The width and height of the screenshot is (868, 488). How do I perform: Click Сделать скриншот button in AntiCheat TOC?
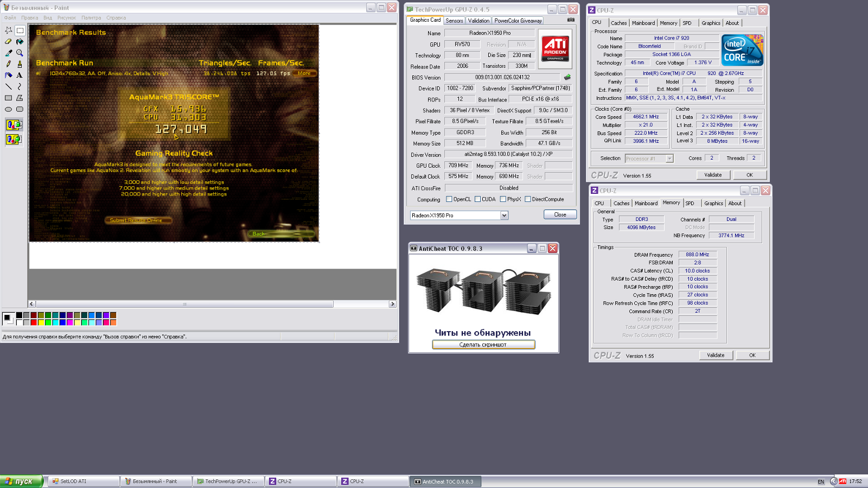point(483,345)
